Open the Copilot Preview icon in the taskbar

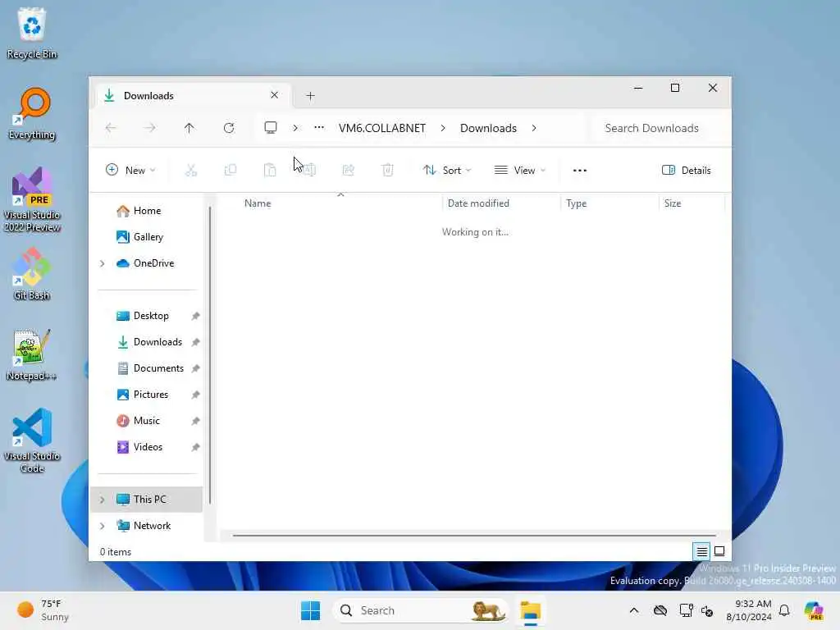(813, 610)
